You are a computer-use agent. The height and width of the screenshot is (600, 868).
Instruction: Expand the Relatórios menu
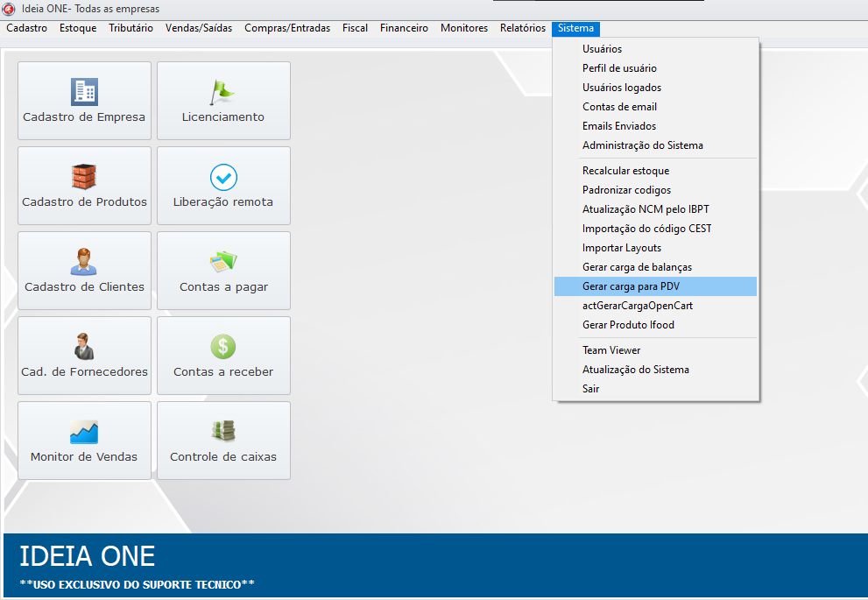click(x=522, y=28)
